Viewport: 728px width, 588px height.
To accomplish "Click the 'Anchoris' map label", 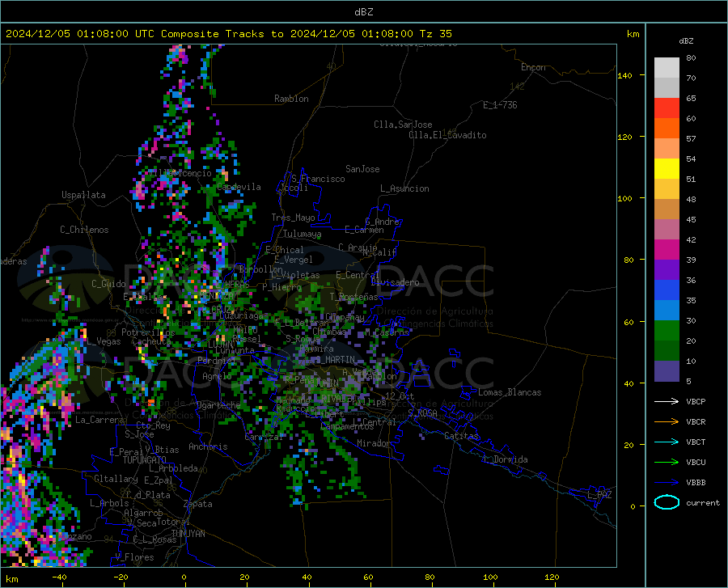I will coord(208,446).
